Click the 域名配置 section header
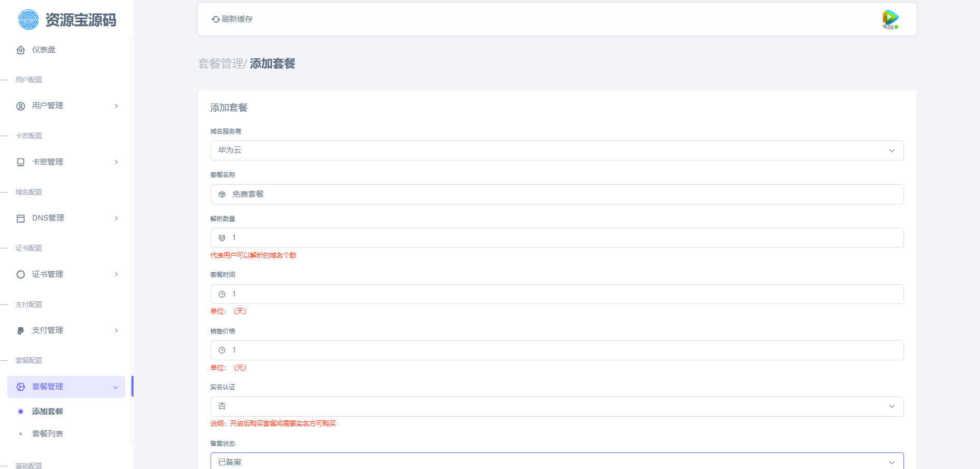The width and height of the screenshot is (980, 469). (x=29, y=192)
